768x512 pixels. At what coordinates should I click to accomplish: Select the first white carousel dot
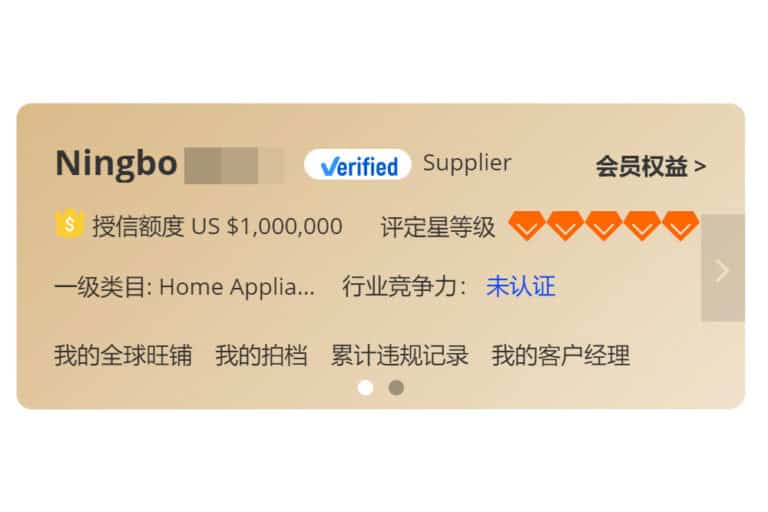click(x=365, y=388)
